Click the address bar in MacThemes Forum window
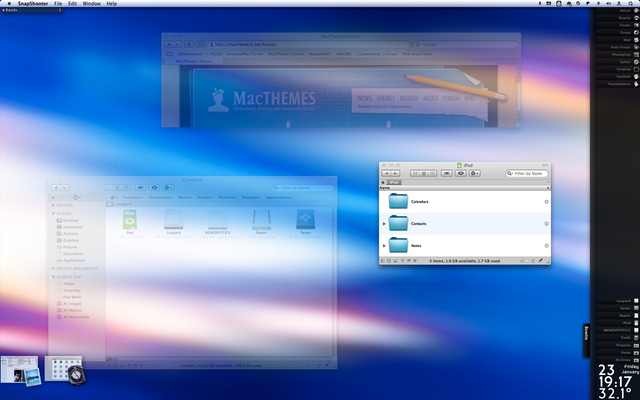Screen dimensions: 640x400 pyautogui.click(x=309, y=44)
